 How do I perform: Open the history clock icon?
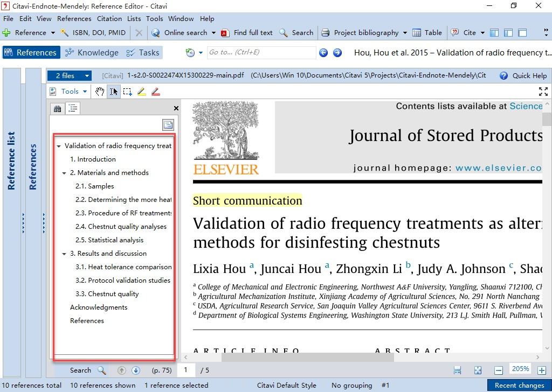190,53
